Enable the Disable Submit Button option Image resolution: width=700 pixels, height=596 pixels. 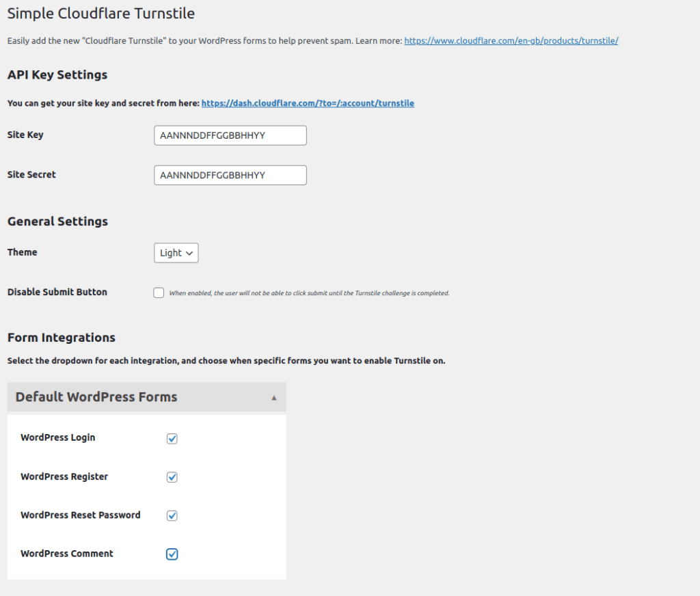(x=159, y=293)
